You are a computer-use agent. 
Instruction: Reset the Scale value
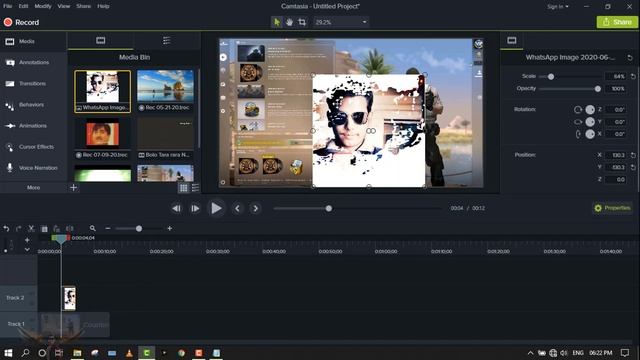[633, 76]
